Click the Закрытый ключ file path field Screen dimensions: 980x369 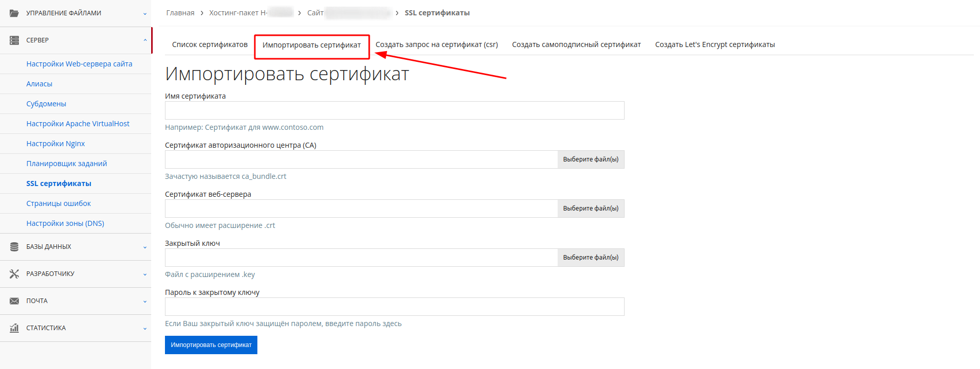coord(361,258)
